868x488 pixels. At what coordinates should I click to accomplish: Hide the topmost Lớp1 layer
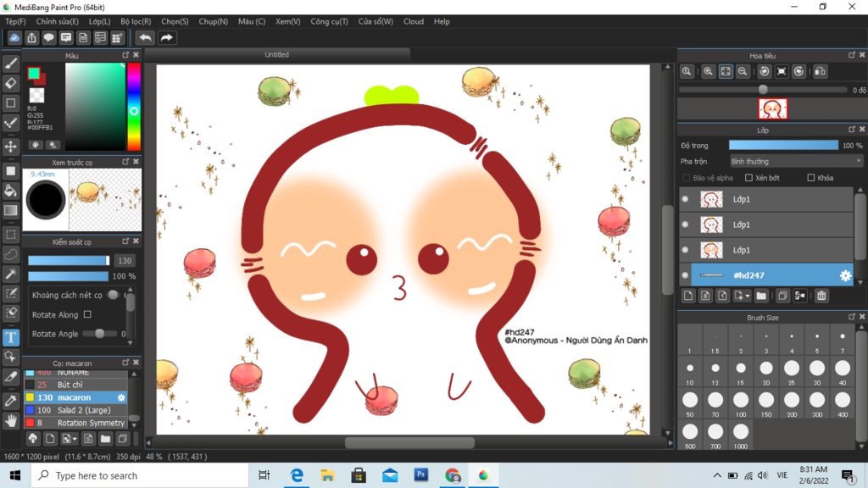click(685, 199)
